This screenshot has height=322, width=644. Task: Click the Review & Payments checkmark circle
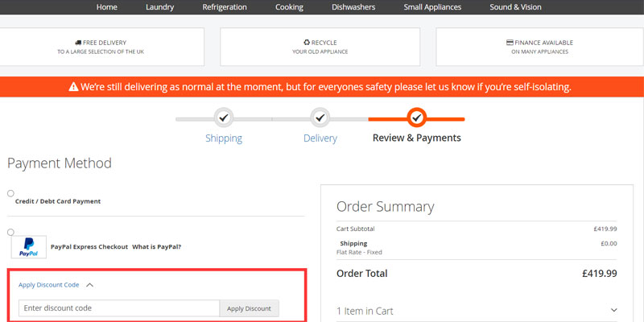pos(416,118)
